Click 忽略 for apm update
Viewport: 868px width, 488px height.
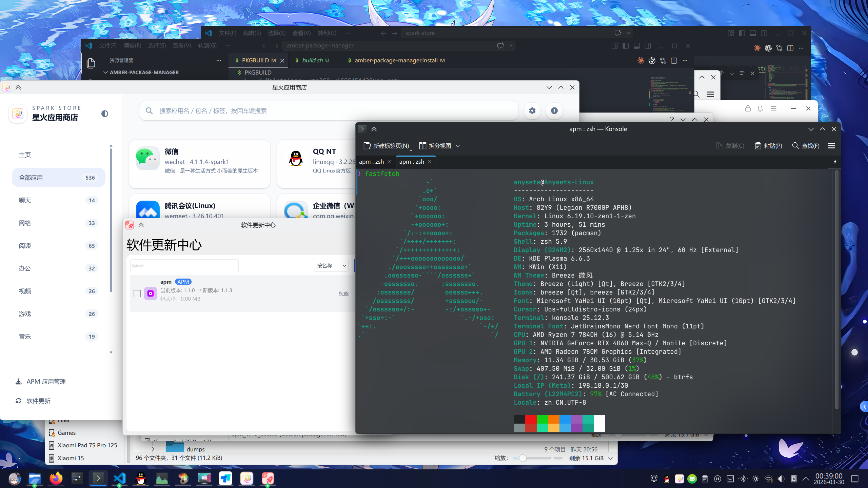(343, 294)
